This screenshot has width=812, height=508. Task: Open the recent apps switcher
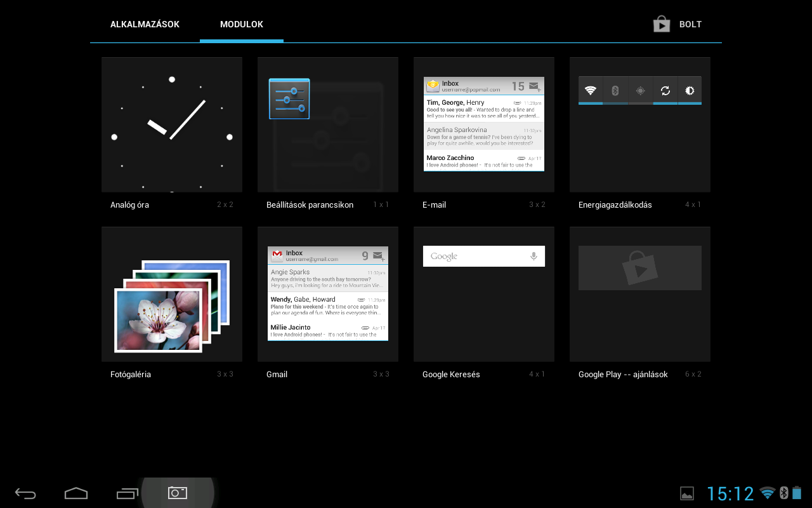[127, 493]
